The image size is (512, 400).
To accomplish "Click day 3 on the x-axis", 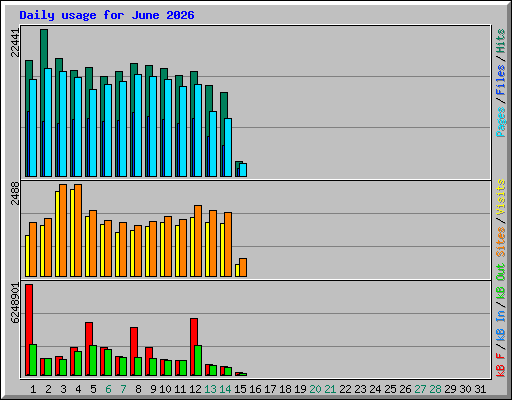I will [63, 389].
